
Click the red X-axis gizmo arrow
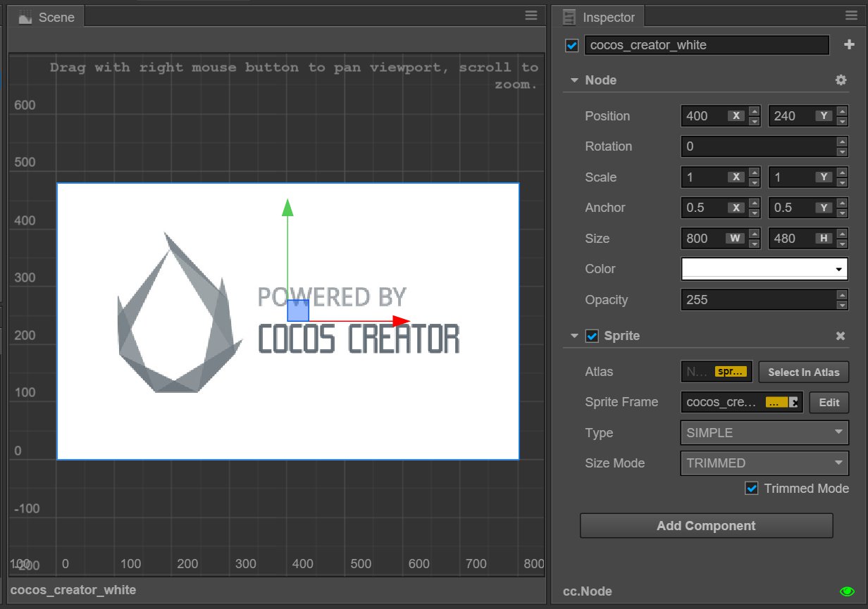pos(402,321)
